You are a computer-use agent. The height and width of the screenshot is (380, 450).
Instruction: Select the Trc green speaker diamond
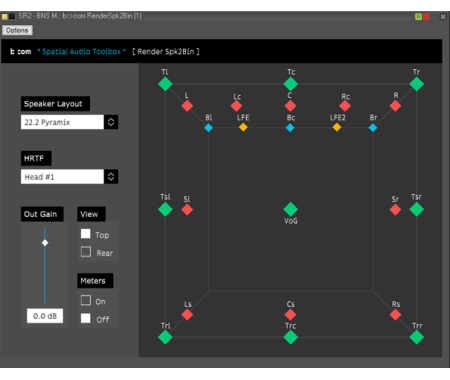tap(290, 337)
